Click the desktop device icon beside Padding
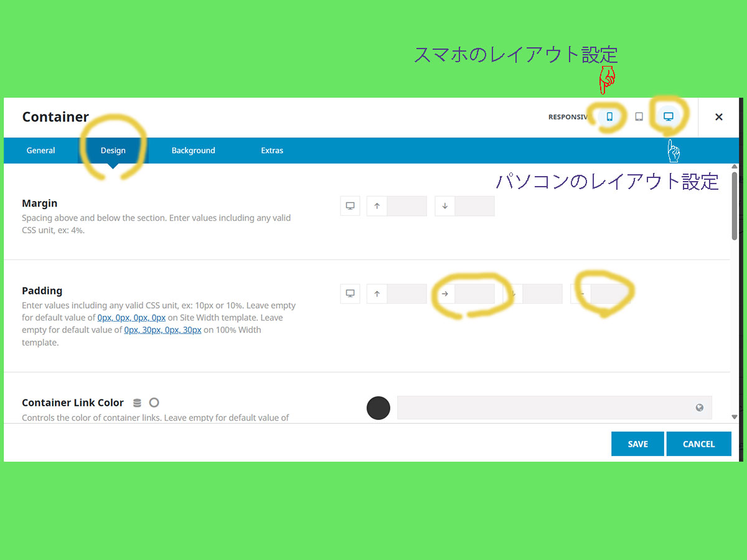747x560 pixels. (x=350, y=294)
